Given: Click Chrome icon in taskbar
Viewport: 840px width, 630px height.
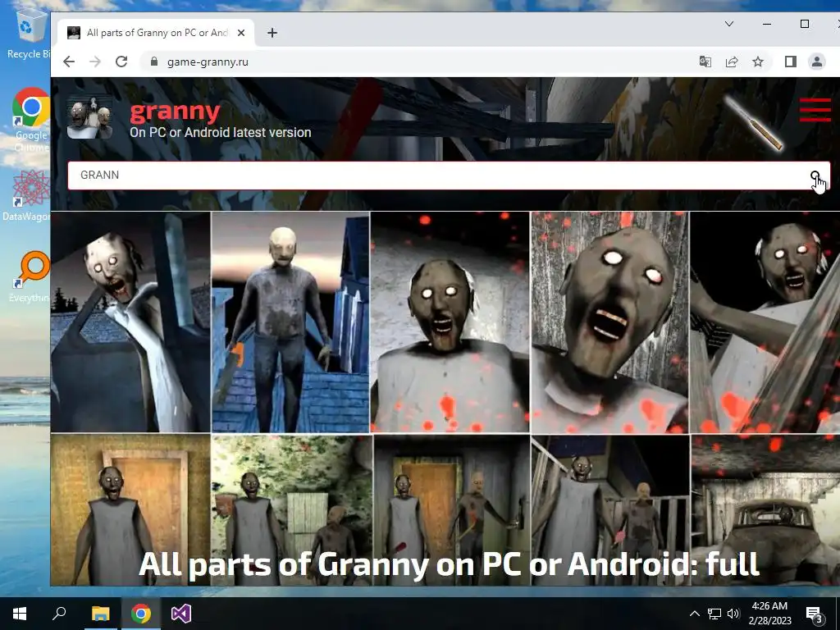Looking at the screenshot, I should coord(141,614).
